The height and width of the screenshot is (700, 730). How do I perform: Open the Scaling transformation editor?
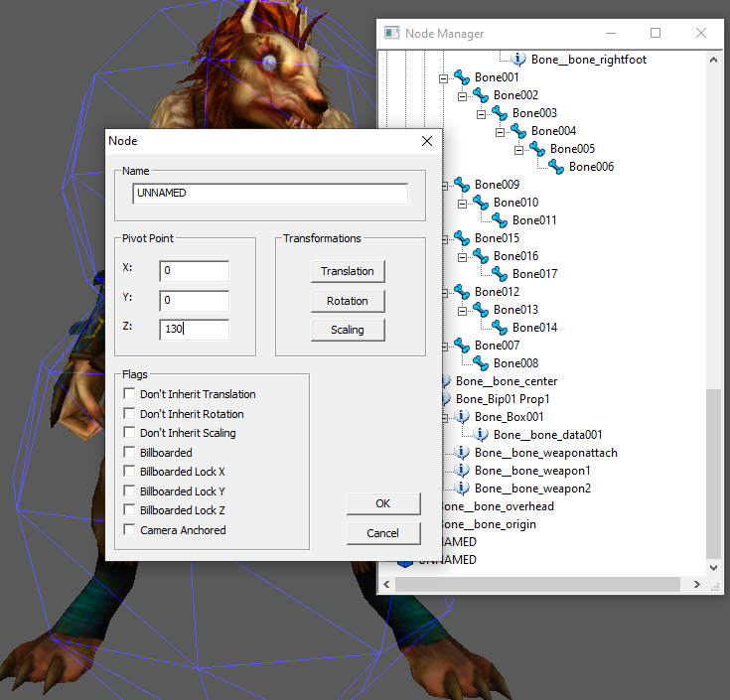(x=348, y=330)
